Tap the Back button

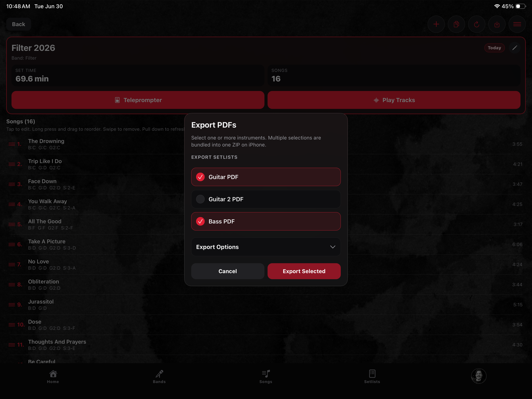18,24
